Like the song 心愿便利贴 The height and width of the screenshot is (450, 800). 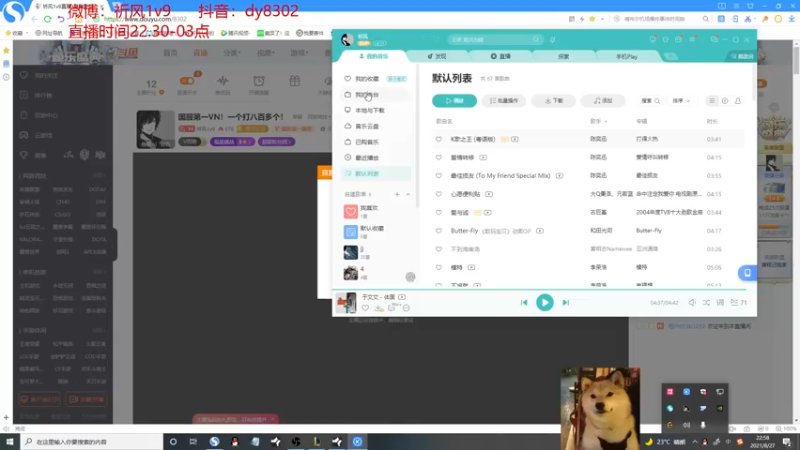tap(438, 194)
